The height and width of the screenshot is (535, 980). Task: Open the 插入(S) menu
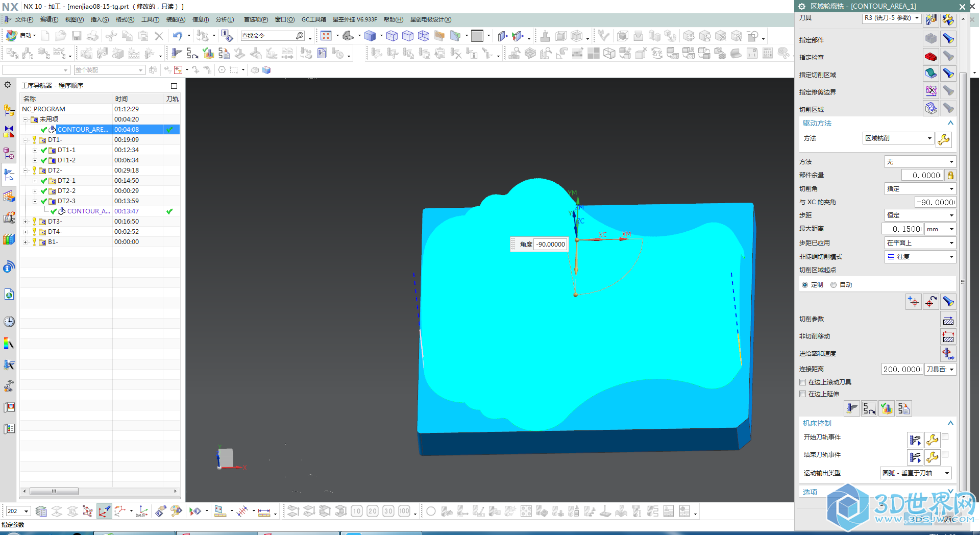click(x=100, y=20)
